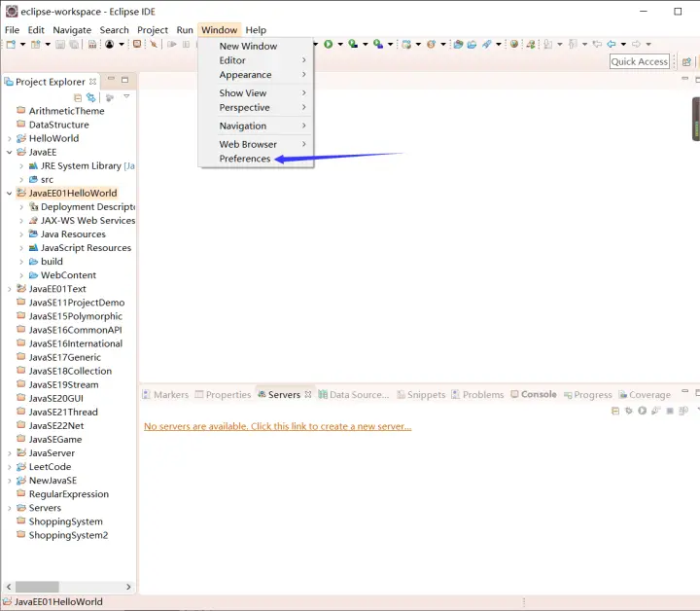700x611 pixels.
Task: Expand the JRE System Library node
Action: [x=21, y=166]
